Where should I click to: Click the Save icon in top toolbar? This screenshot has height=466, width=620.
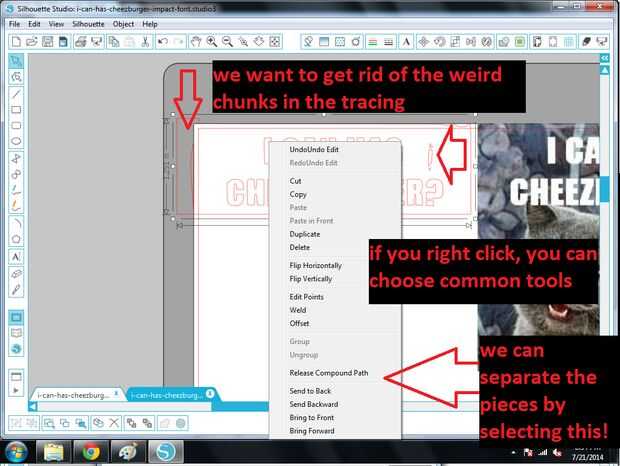pyautogui.click(x=47, y=42)
